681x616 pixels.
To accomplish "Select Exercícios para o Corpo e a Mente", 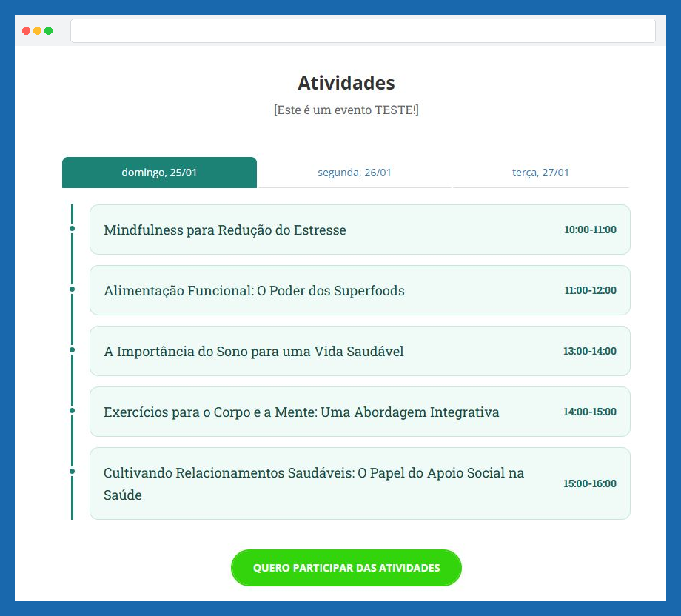I will [x=360, y=412].
